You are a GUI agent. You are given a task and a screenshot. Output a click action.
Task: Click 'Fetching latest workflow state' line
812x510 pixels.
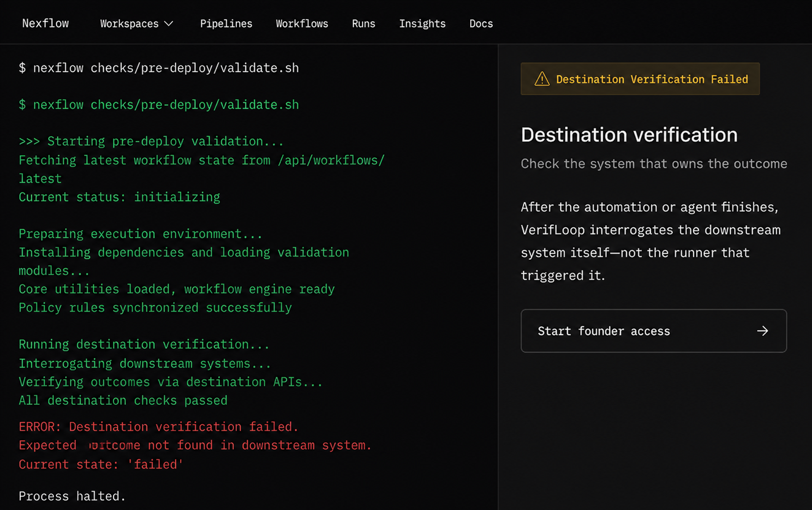[x=202, y=169]
